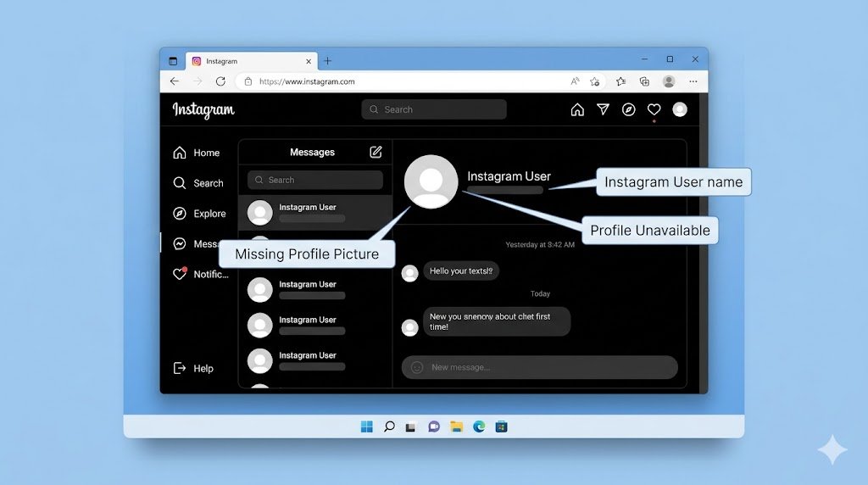Open Search in the left sidebar
The height and width of the screenshot is (485, 868).
[x=198, y=183]
